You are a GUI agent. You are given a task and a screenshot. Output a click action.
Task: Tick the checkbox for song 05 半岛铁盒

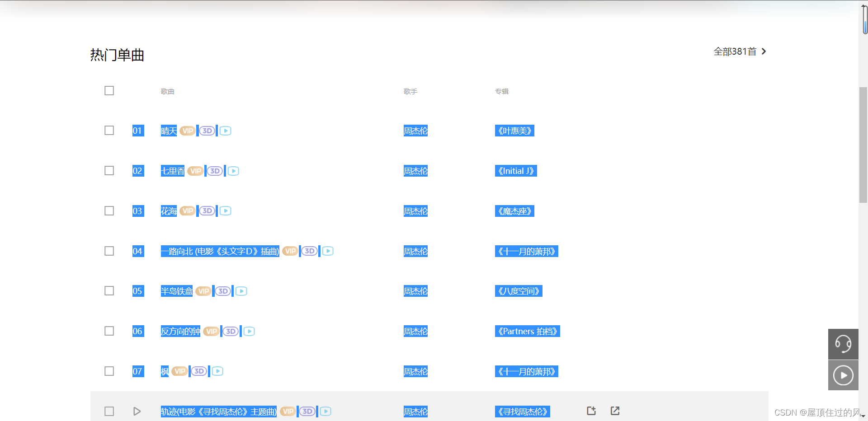(x=109, y=291)
